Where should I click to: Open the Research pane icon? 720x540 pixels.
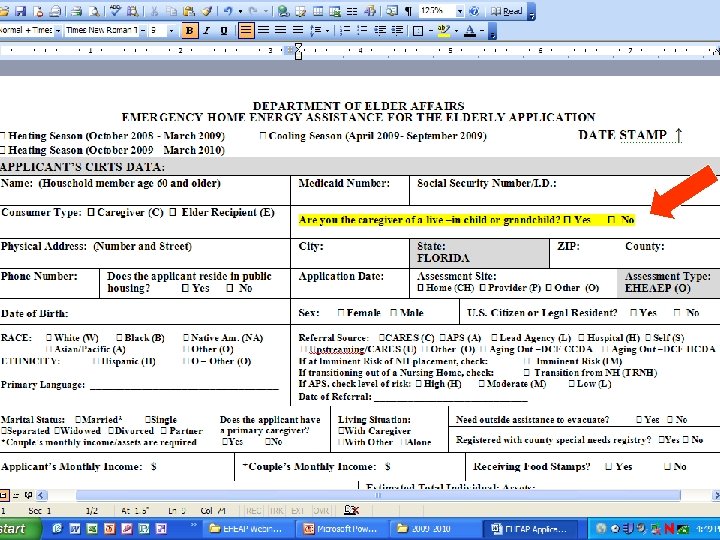pos(133,11)
